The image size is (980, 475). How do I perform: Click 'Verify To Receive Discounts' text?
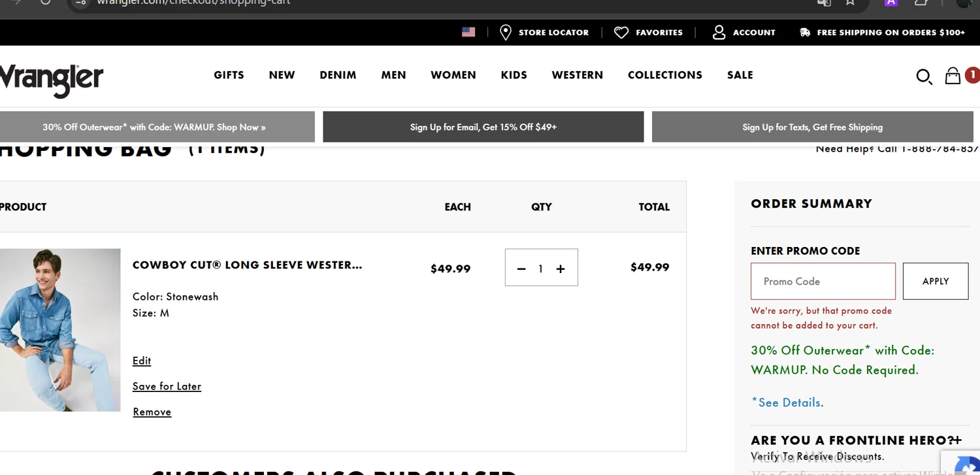(817, 457)
